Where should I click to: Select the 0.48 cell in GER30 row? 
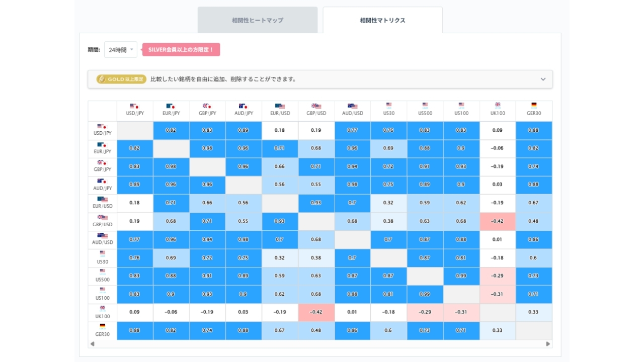(316, 330)
